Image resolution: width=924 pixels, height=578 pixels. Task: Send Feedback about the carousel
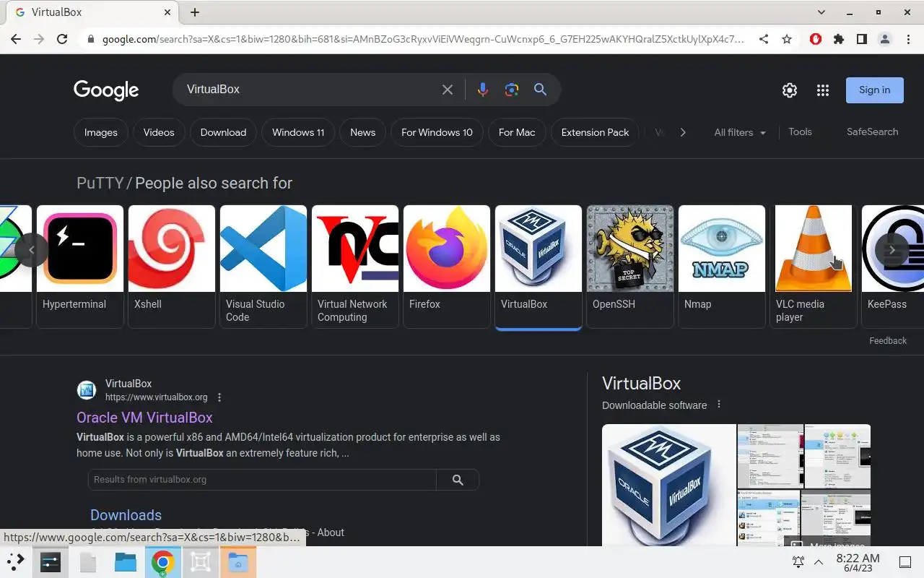888,341
